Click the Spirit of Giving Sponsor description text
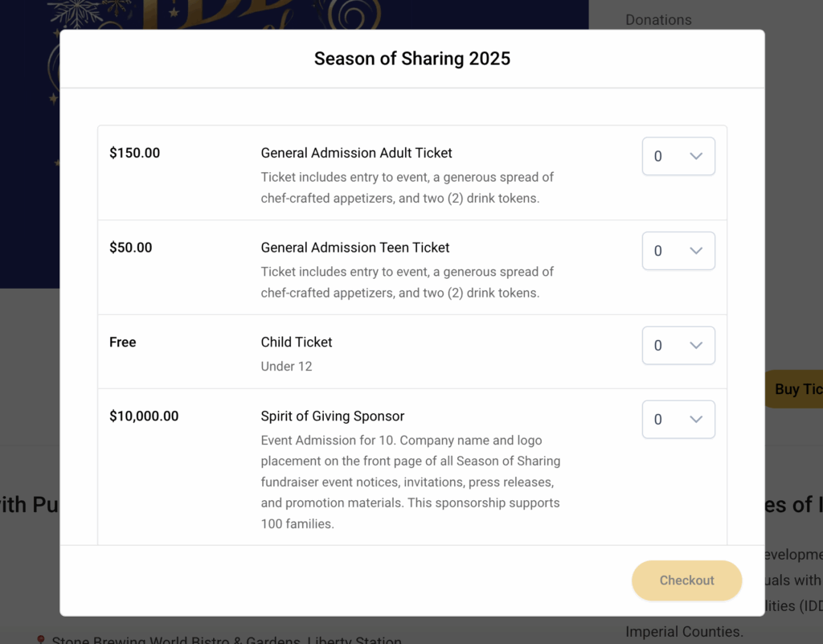The width and height of the screenshot is (823, 644). click(x=410, y=482)
